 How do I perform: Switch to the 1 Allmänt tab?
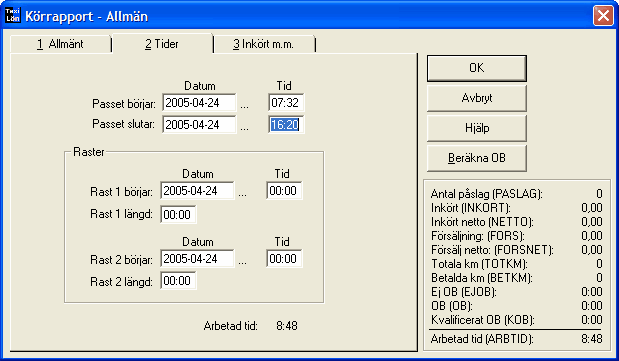coord(60,44)
